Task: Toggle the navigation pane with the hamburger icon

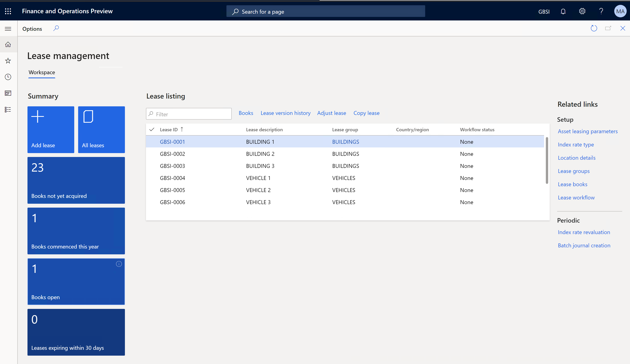Action: pos(8,28)
